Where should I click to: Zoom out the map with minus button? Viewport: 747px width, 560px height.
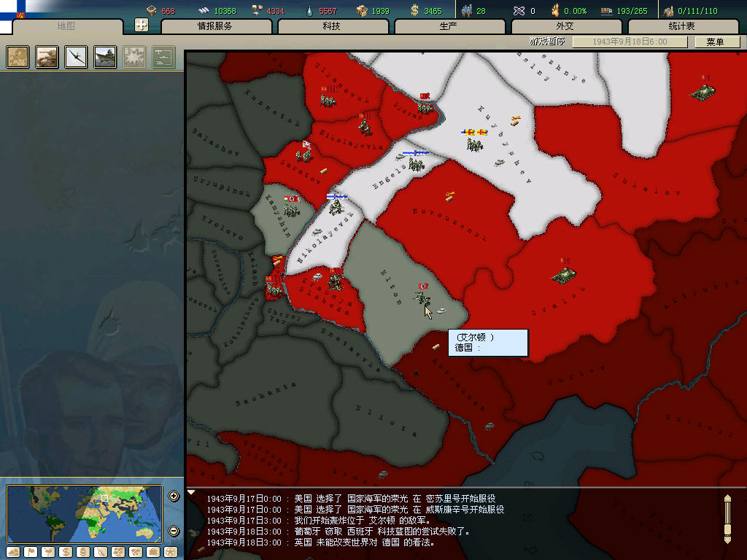coord(174,531)
